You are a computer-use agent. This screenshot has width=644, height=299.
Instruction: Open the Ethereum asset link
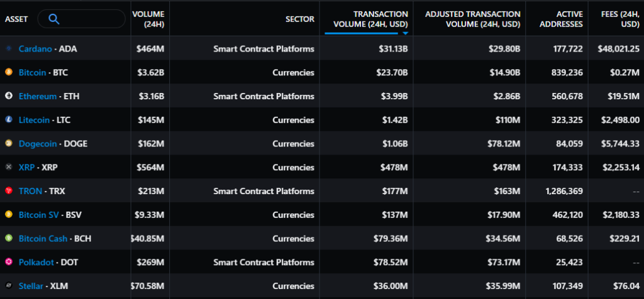click(x=38, y=96)
